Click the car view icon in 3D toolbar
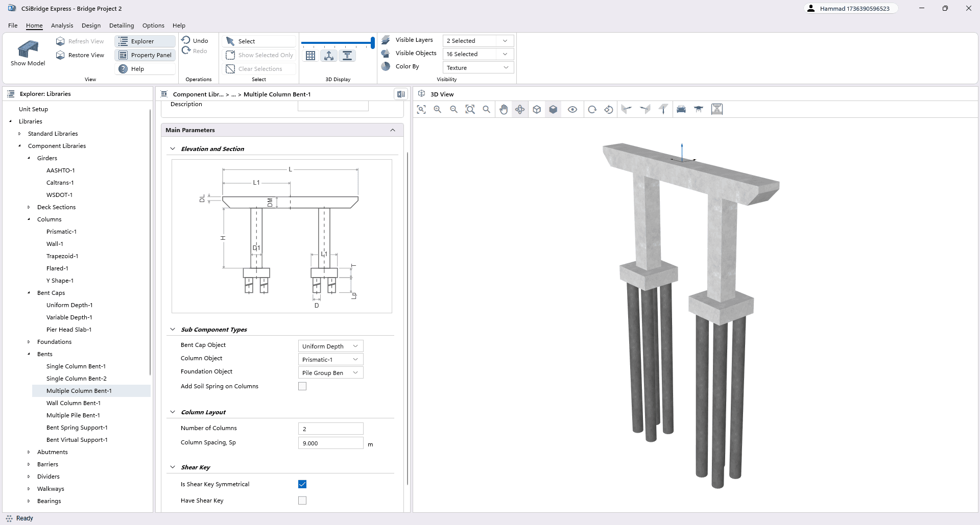 [x=681, y=109]
